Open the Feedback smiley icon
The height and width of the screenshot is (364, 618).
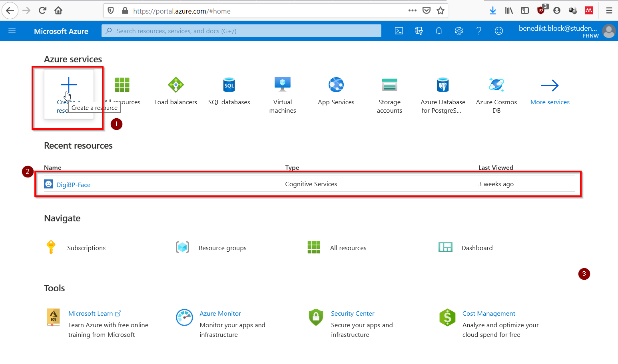pos(499,31)
